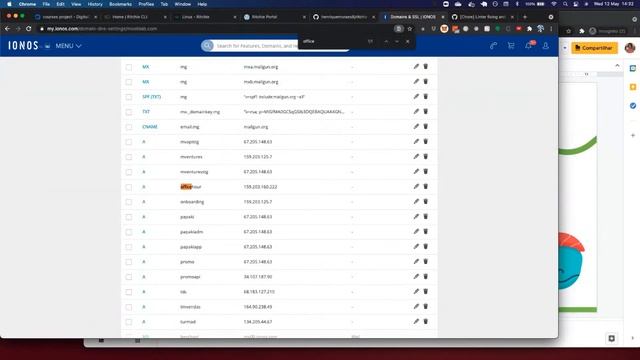Select checkbox for mxa.mailgun.org MX record

[x=129, y=67]
